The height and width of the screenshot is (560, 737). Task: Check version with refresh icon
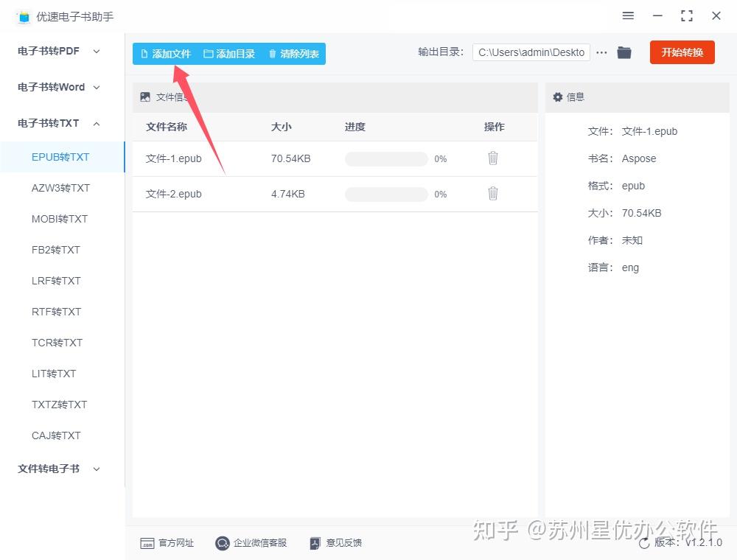644,543
